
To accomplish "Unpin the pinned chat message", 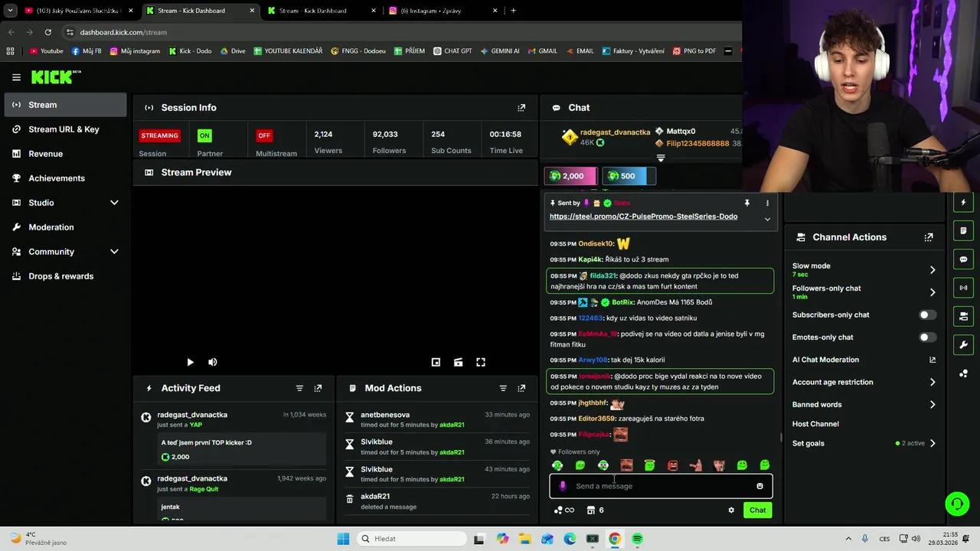I will 746,203.
